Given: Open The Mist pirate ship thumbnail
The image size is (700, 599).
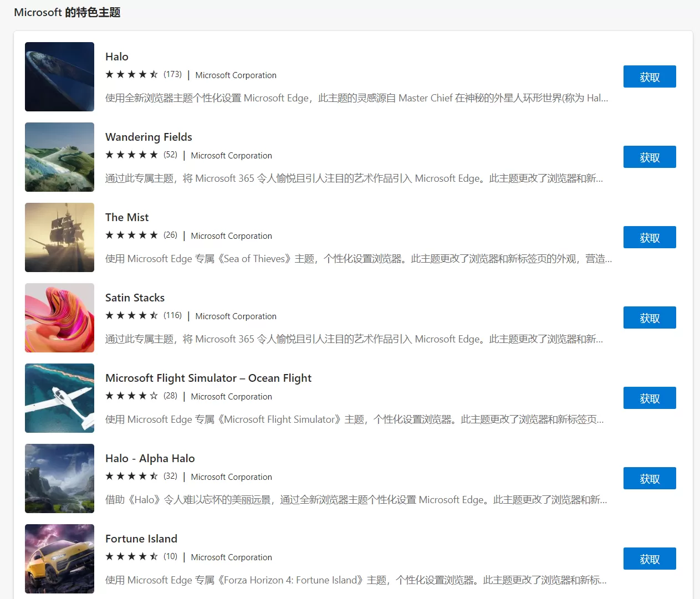Looking at the screenshot, I should pos(59,237).
